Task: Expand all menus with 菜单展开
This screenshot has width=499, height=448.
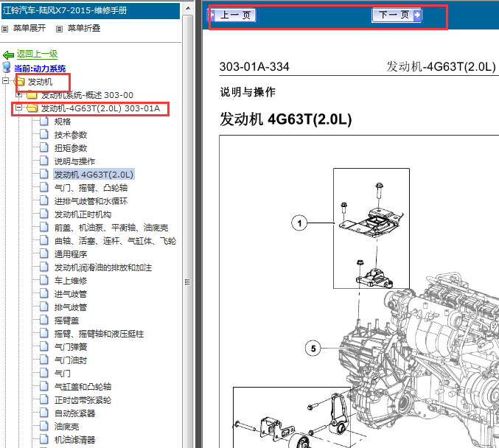Action: 29,28
